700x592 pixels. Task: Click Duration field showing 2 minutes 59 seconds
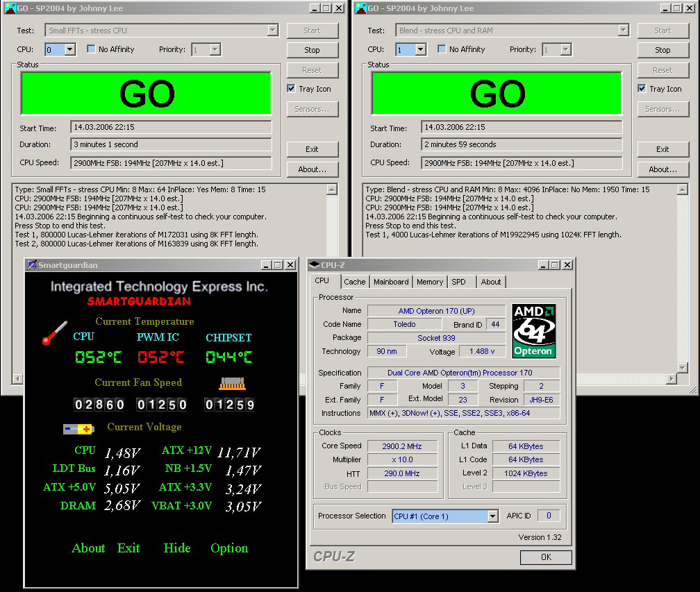click(522, 144)
